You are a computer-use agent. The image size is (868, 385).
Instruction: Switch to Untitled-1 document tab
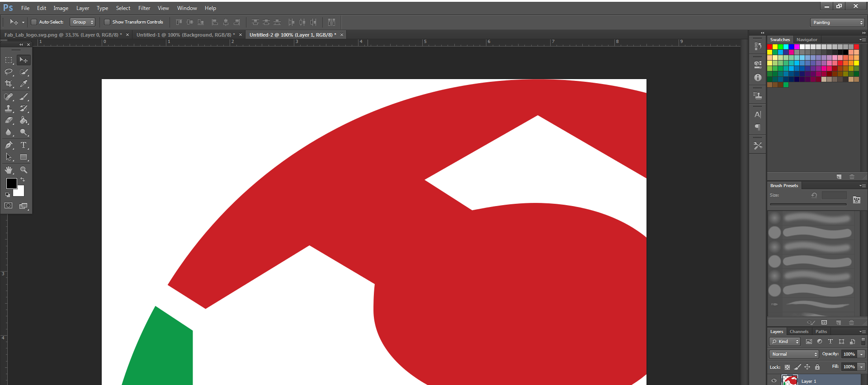pos(185,35)
